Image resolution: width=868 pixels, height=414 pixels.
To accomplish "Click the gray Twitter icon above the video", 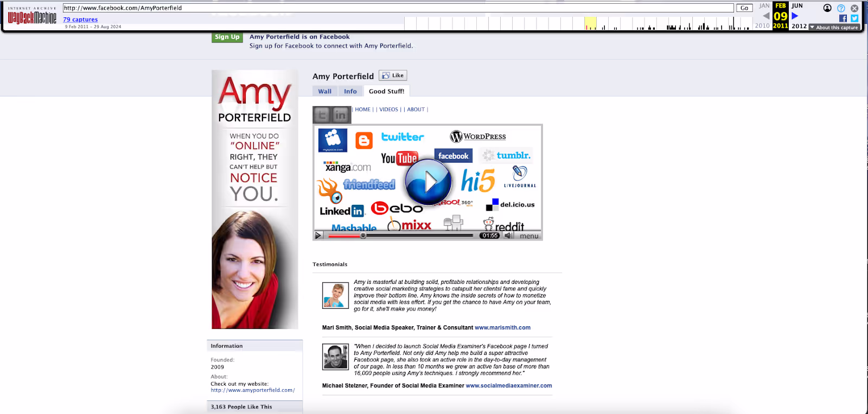I will click(322, 115).
